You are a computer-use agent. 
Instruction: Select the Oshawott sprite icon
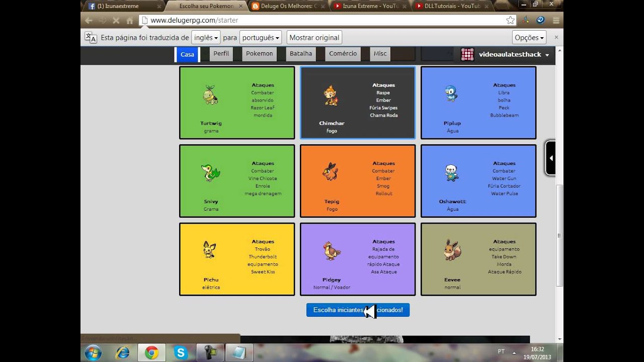click(452, 173)
